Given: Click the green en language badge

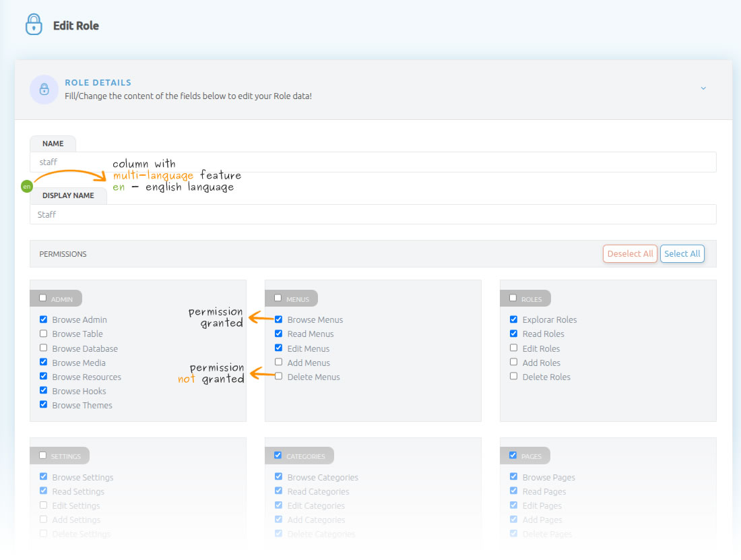Looking at the screenshot, I should 27,187.
